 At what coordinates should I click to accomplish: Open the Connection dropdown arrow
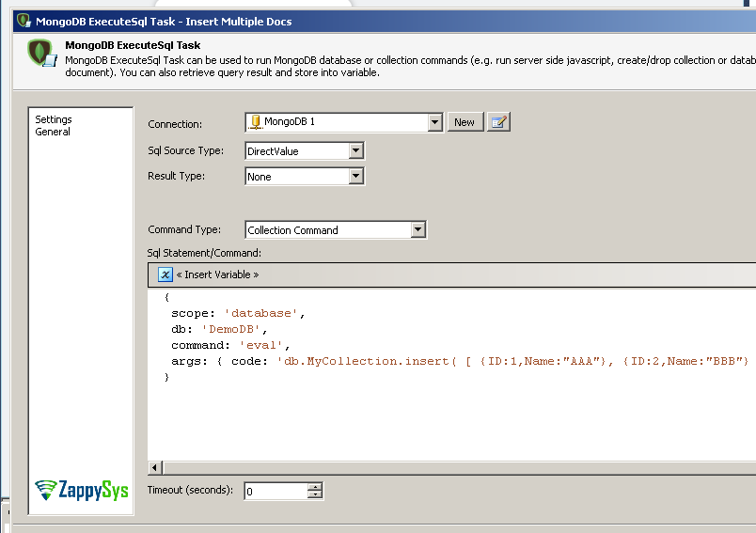434,122
